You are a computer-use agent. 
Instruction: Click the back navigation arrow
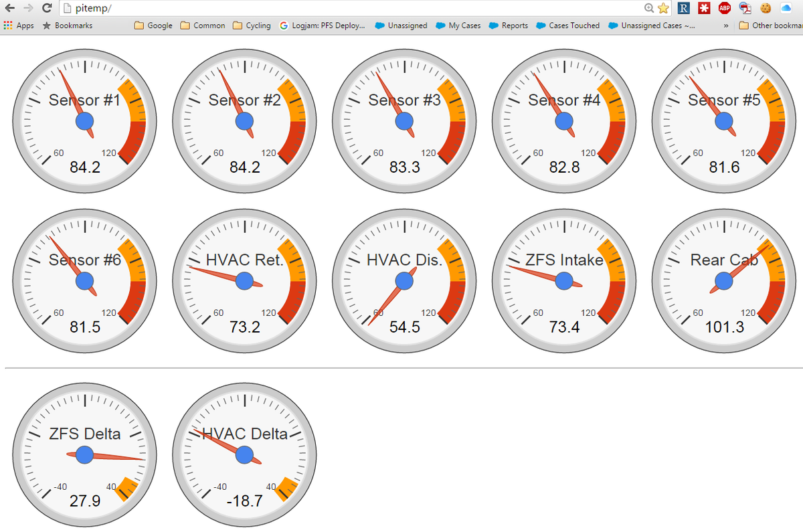[9, 9]
